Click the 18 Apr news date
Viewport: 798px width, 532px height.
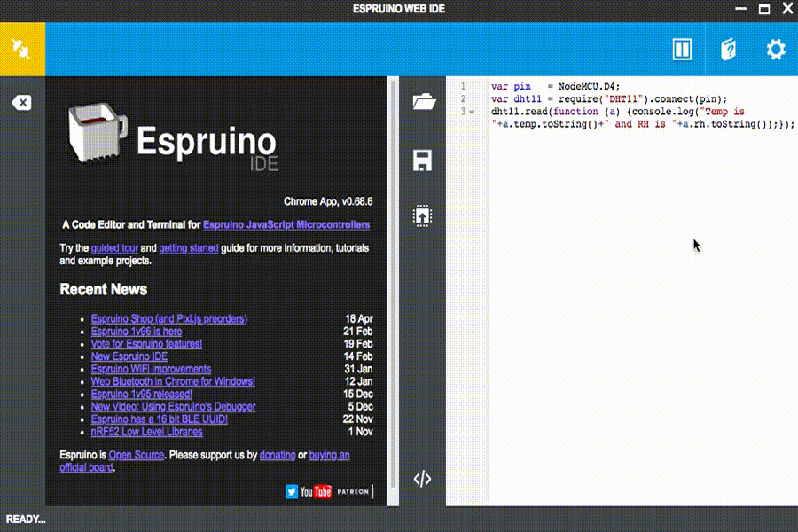359,319
